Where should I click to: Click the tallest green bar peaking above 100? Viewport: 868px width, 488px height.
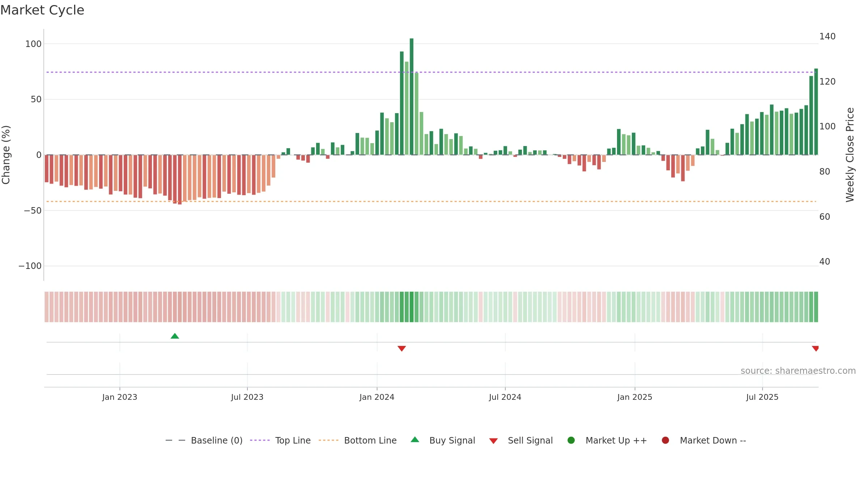point(412,97)
